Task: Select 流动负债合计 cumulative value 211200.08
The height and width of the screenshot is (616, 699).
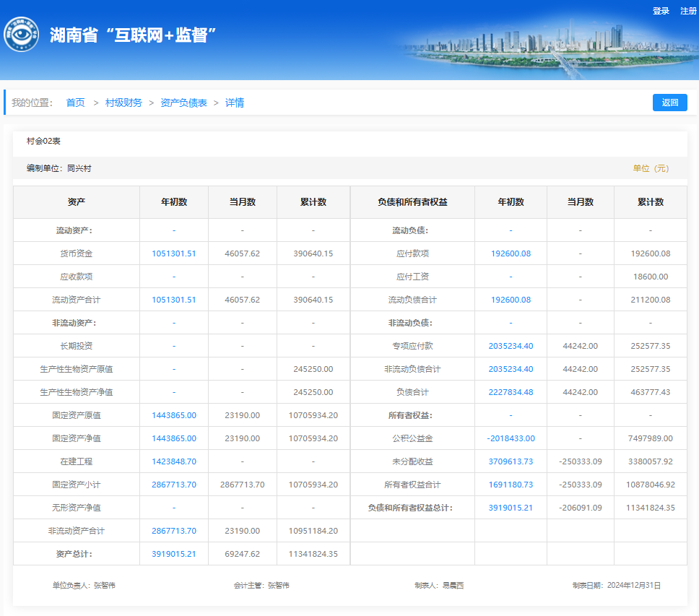Action: tap(651, 300)
